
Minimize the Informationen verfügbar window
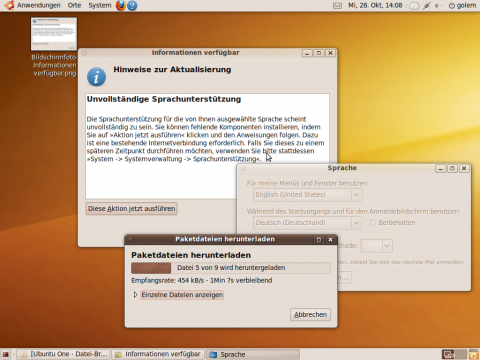(x=307, y=53)
